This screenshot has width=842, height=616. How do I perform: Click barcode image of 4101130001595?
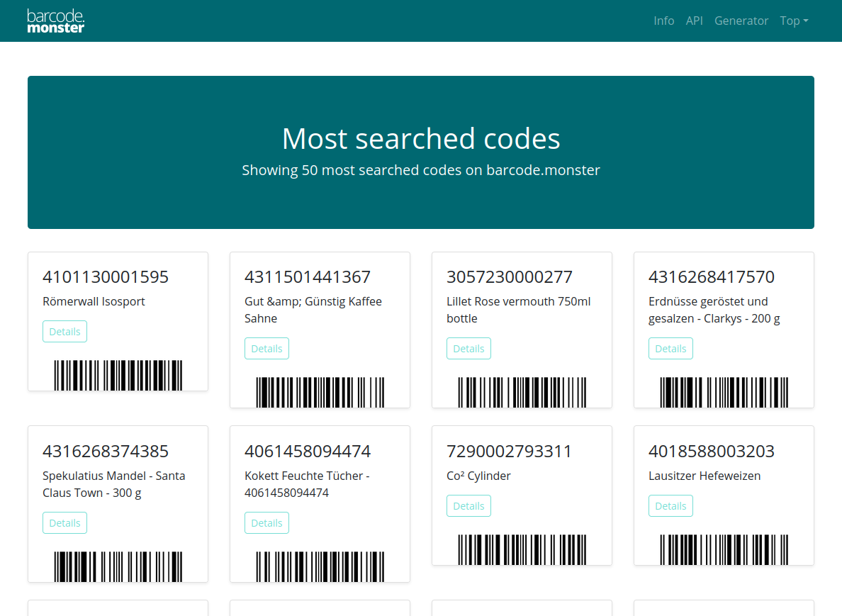[118, 375]
